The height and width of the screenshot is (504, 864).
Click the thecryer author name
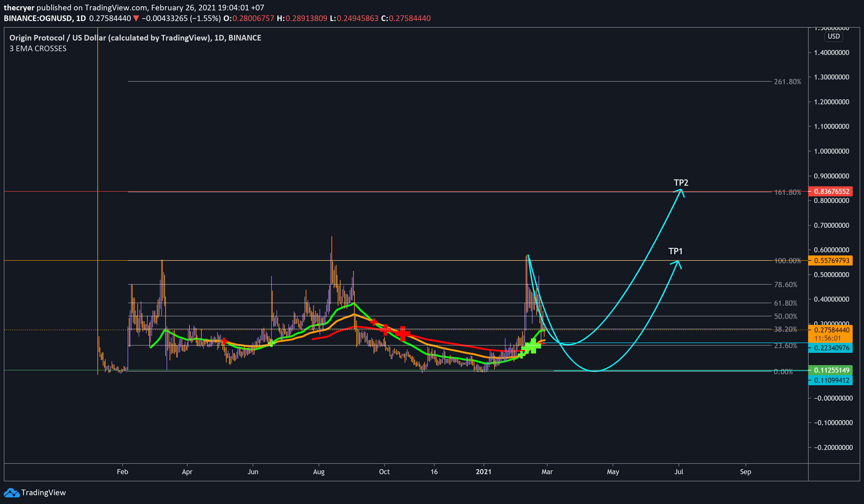tap(19, 8)
